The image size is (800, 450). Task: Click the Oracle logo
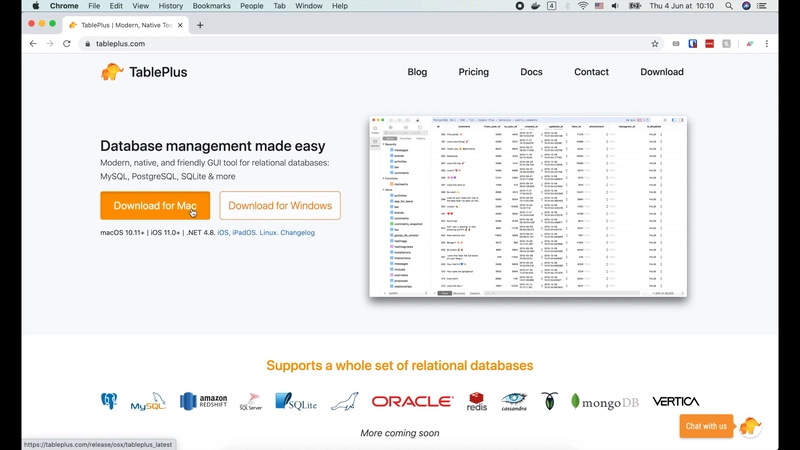[412, 402]
